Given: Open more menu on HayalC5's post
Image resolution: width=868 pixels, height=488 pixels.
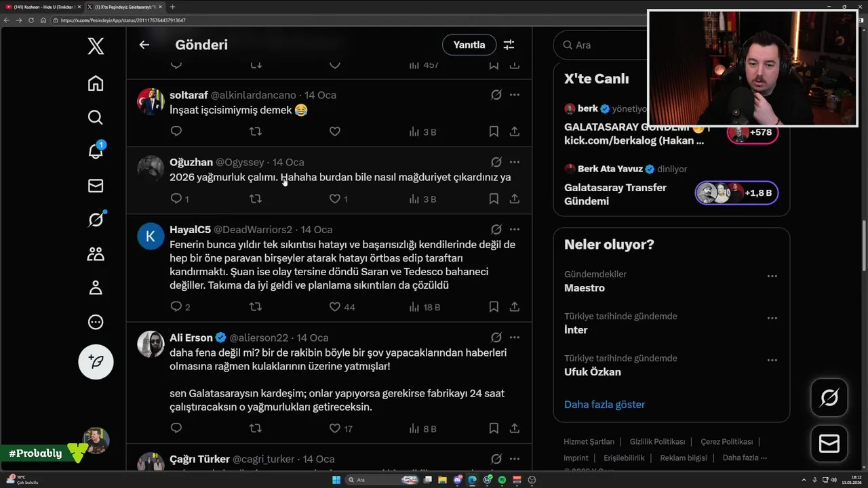Looking at the screenshot, I should tap(515, 229).
